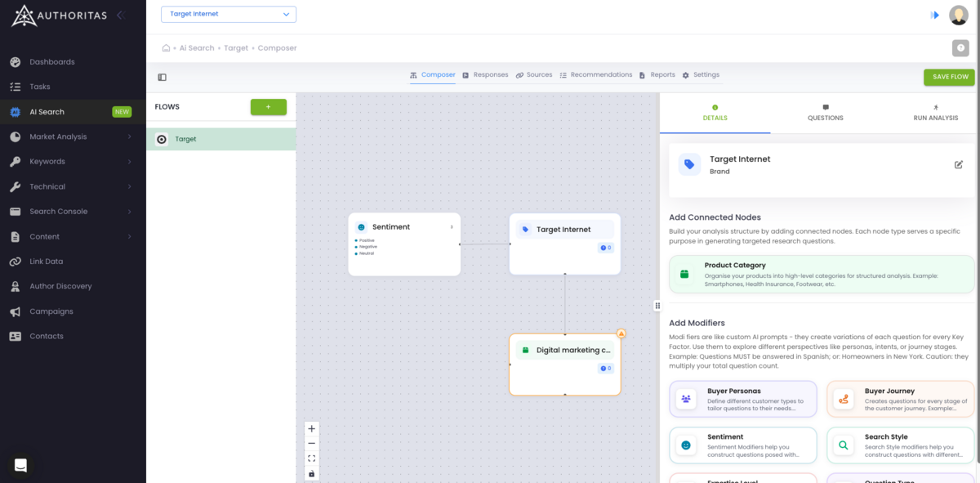The width and height of the screenshot is (980, 483).
Task: Switch to the Recommendations tab
Action: (x=596, y=75)
